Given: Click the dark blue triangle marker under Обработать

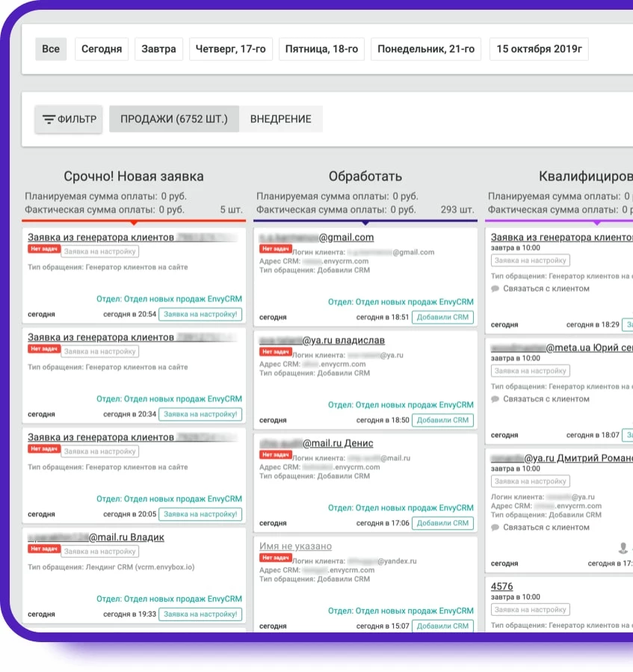Looking at the screenshot, I should point(365,222).
